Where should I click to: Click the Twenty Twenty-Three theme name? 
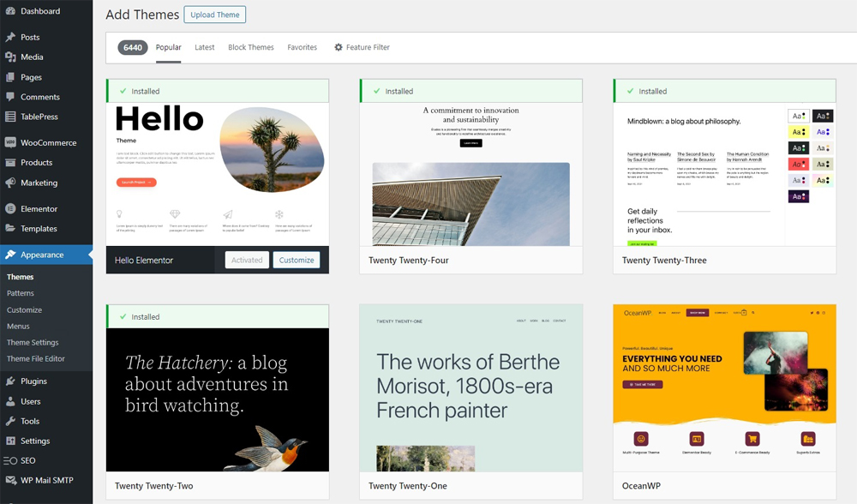point(664,261)
